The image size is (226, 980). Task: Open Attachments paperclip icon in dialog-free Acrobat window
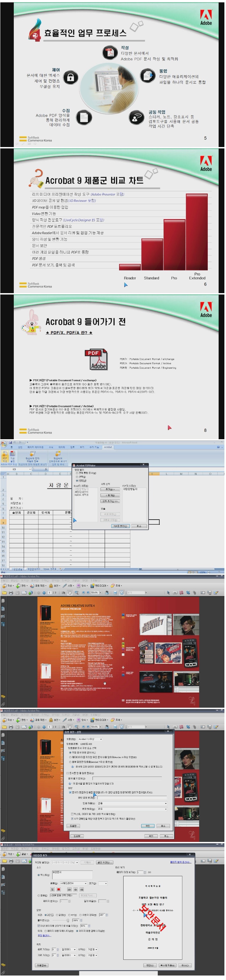tap(3, 704)
